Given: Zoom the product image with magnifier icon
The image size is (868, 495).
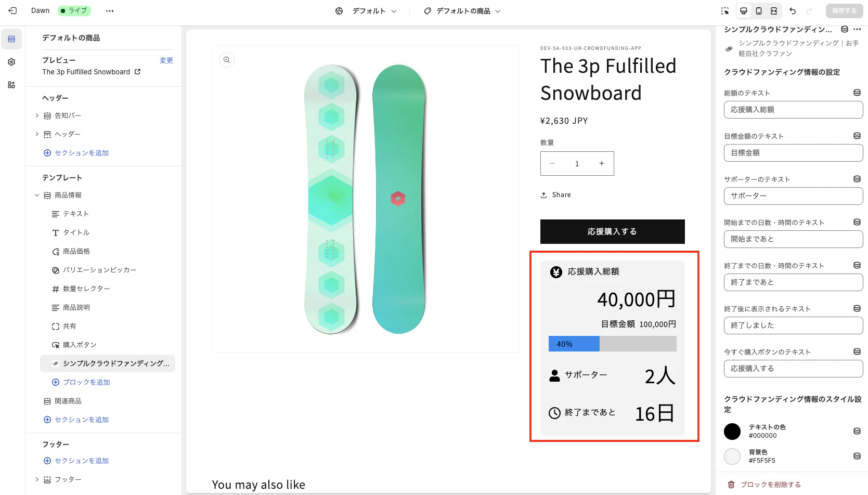Looking at the screenshot, I should coord(227,60).
